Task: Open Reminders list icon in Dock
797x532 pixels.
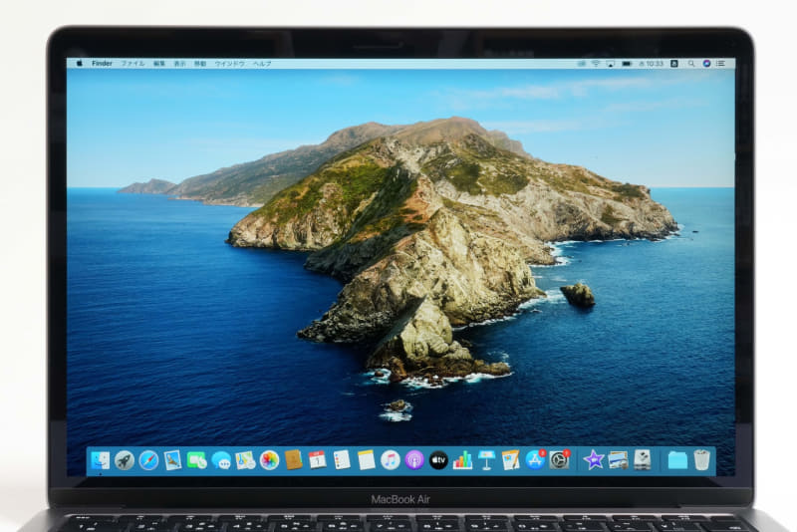Action: coord(342,460)
